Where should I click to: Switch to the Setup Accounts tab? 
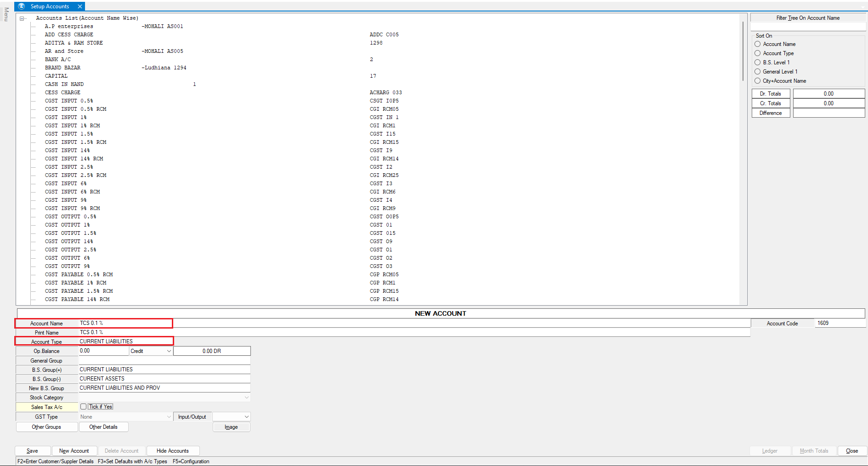click(50, 6)
